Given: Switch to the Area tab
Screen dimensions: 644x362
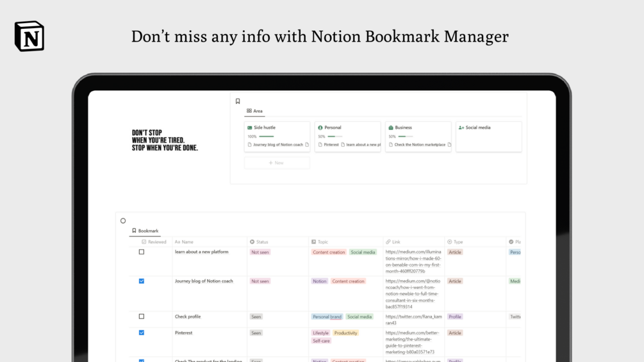Looking at the screenshot, I should point(254,111).
